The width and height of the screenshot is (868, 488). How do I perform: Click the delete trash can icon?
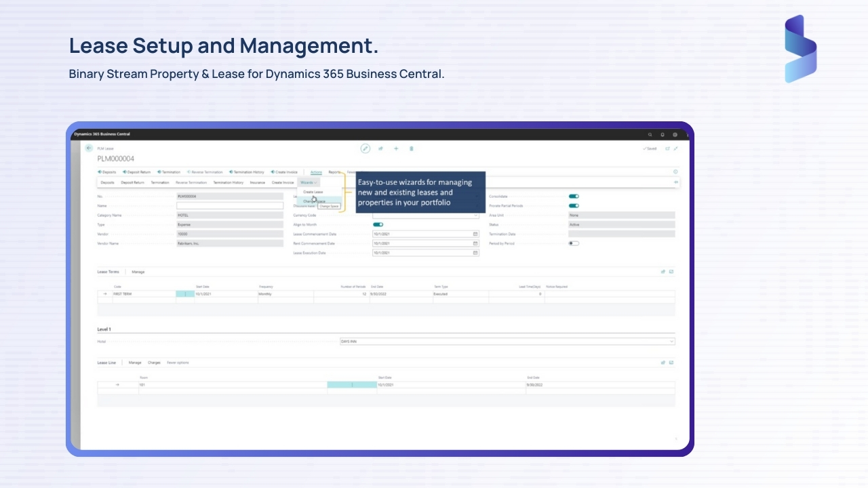[x=411, y=148]
